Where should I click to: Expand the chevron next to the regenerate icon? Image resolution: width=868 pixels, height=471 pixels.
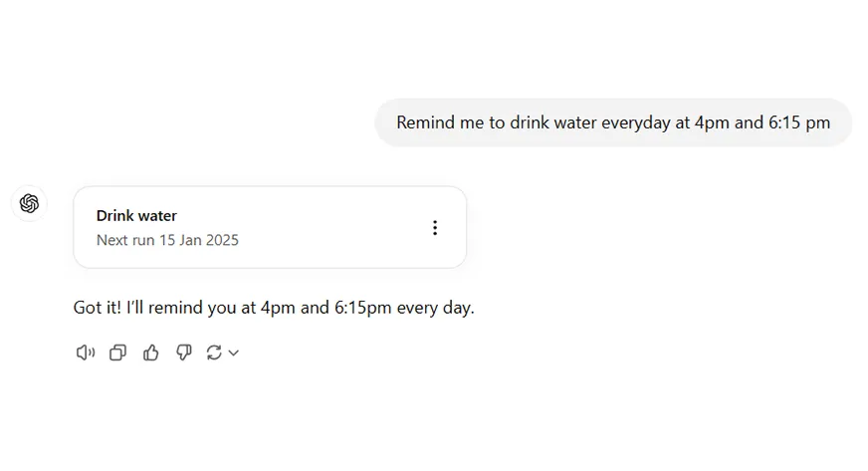pyautogui.click(x=234, y=353)
